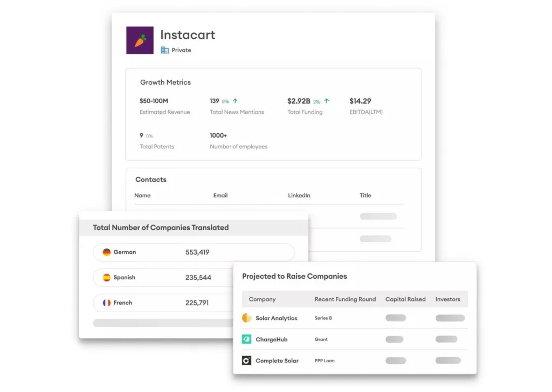
Task: Click the hidden Capital Raised placeholder for ChargeHub
Action: (x=395, y=340)
